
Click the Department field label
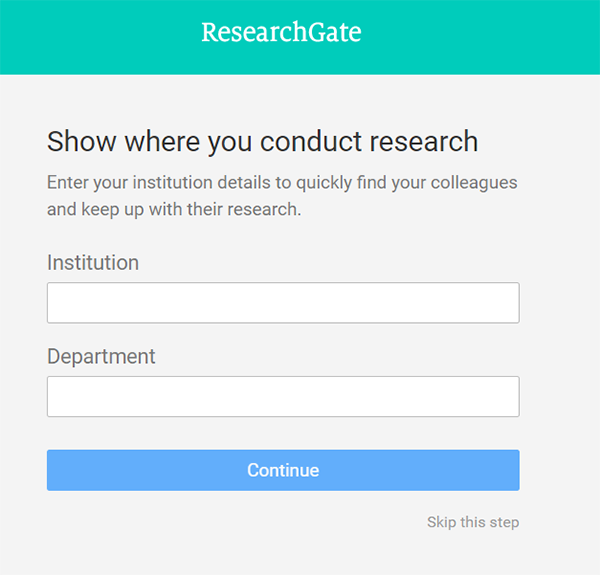[x=101, y=357]
